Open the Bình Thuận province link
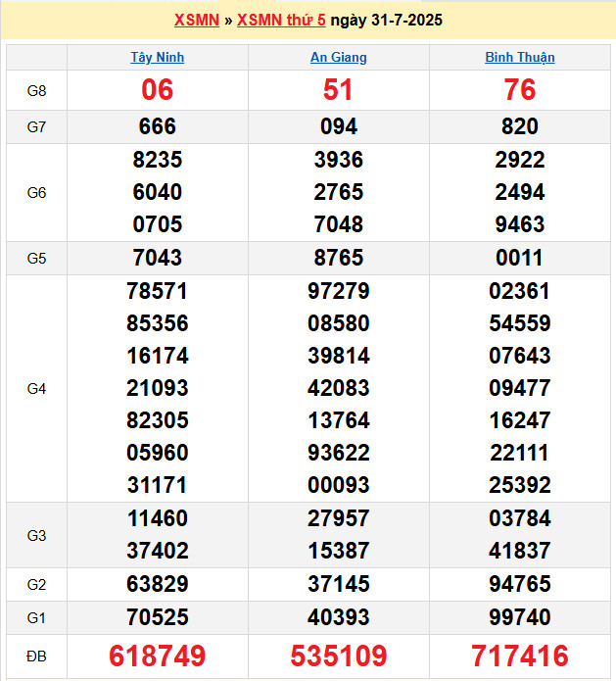Image resolution: width=616 pixels, height=681 pixels. (519, 57)
